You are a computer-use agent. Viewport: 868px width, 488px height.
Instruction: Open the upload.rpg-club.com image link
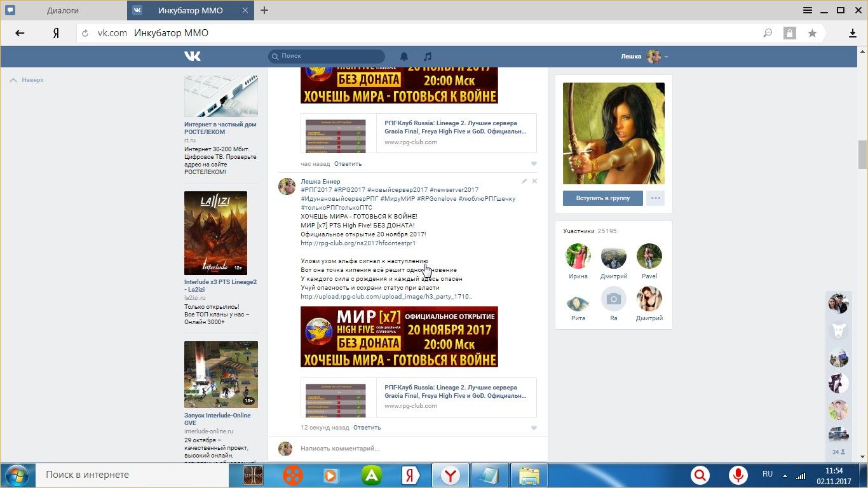(386, 297)
